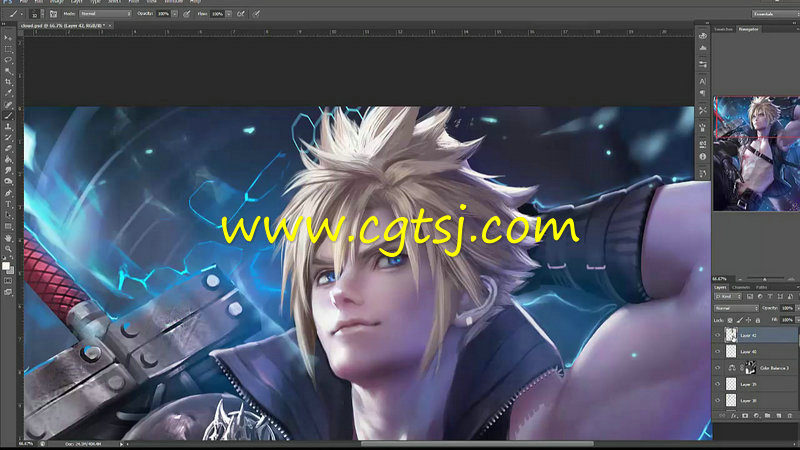The width and height of the screenshot is (800, 450).
Task: Select the Brush tool in the toolbox
Action: 8,116
